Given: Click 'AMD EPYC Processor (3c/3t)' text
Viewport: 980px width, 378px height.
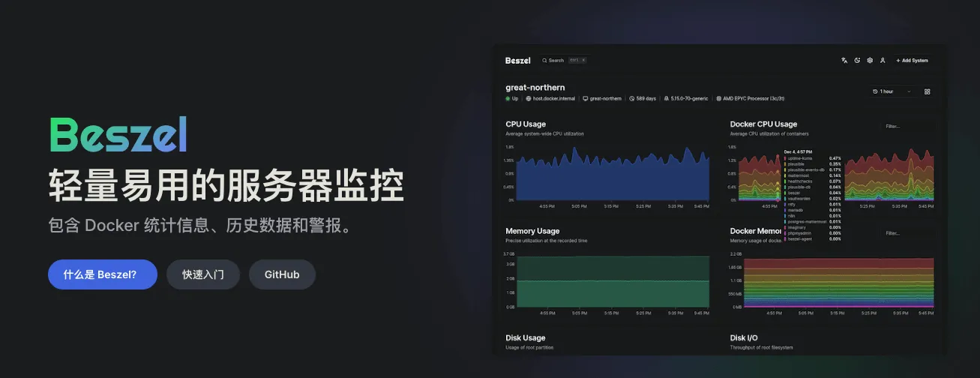Looking at the screenshot, I should (754, 98).
